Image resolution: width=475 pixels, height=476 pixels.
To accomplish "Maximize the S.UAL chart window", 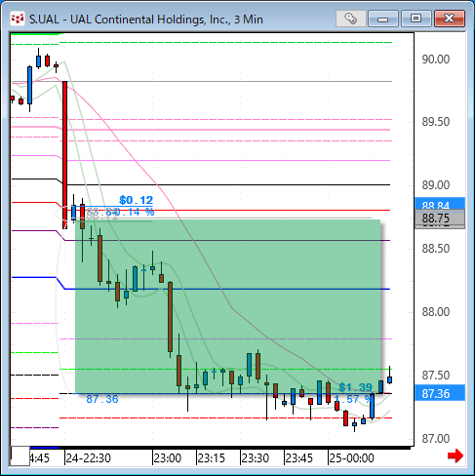I will tap(416, 19).
